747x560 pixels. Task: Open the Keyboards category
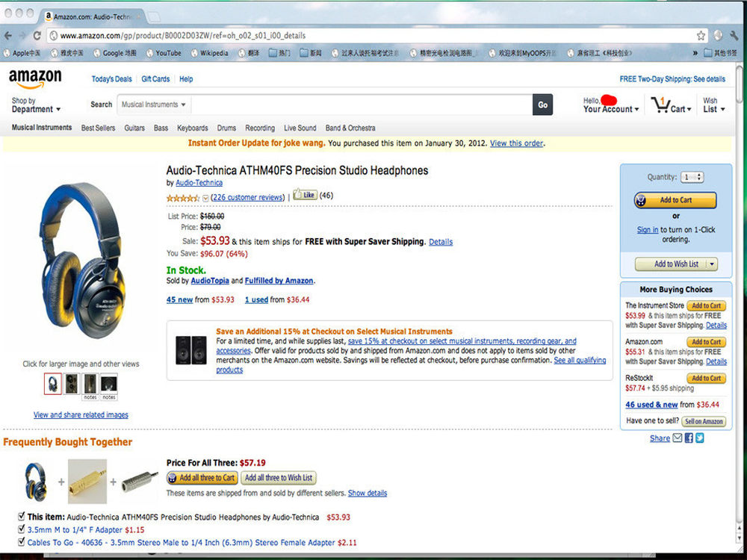(193, 128)
